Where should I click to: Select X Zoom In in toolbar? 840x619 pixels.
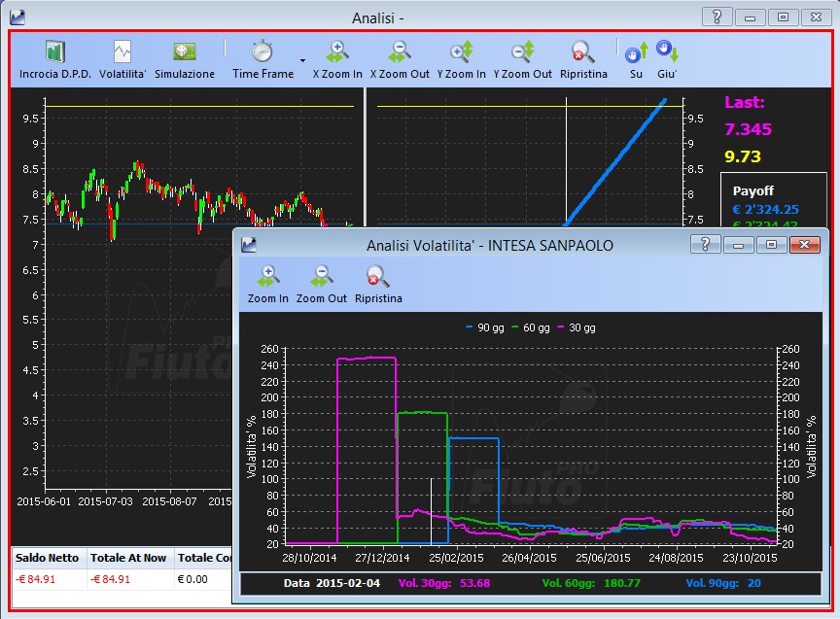click(337, 59)
